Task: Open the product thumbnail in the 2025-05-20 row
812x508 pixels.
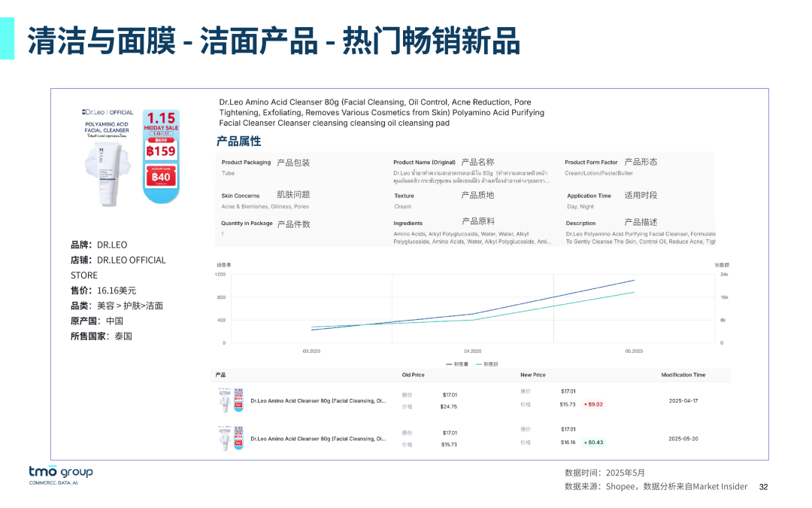Action: click(x=231, y=438)
